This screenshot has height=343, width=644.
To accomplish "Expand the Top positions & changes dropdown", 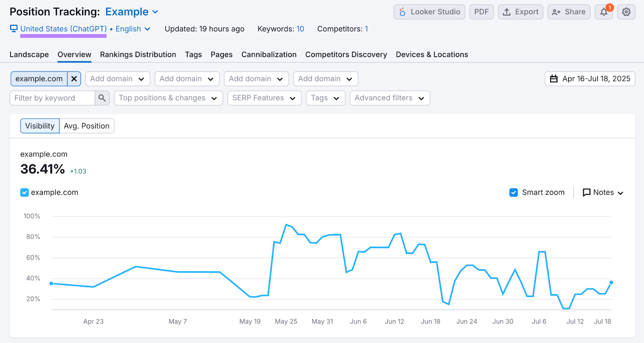I will tap(168, 98).
